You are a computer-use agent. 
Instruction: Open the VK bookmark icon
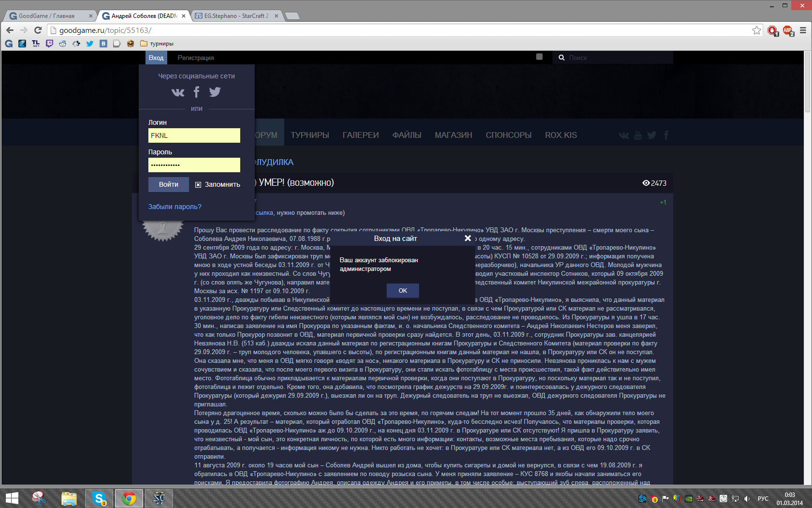tap(103, 44)
